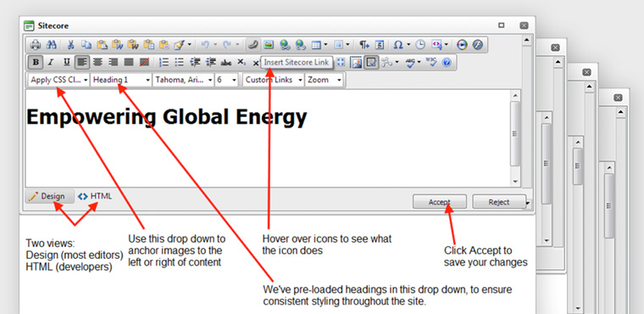
Task: Click the plain Paste clipboard icon
Action: click(103, 44)
